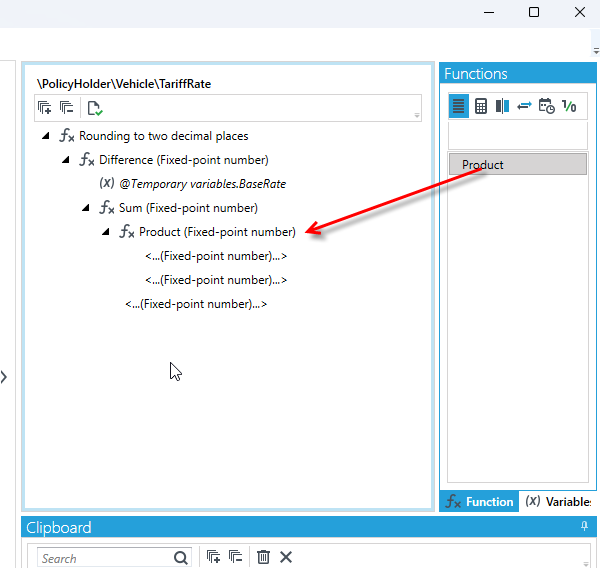Filter functions by calculator math category
Viewport: 600px width, 568px height.
[x=481, y=106]
